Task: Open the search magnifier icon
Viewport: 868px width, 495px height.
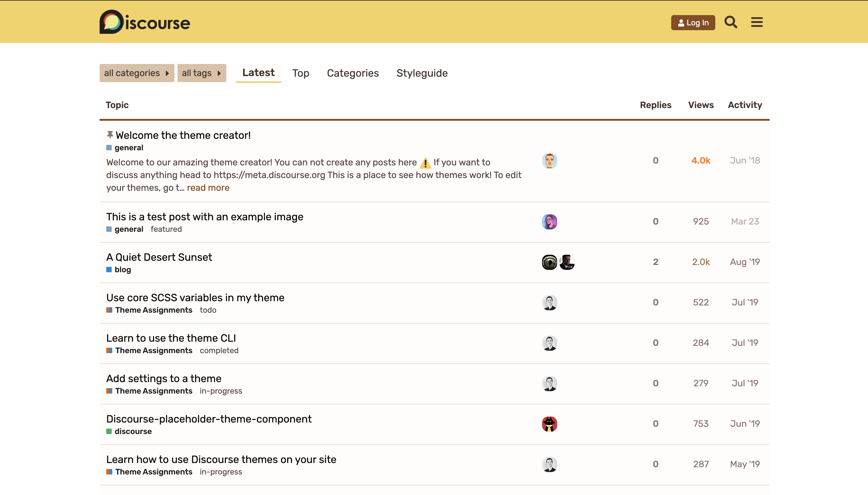Action: [x=731, y=22]
